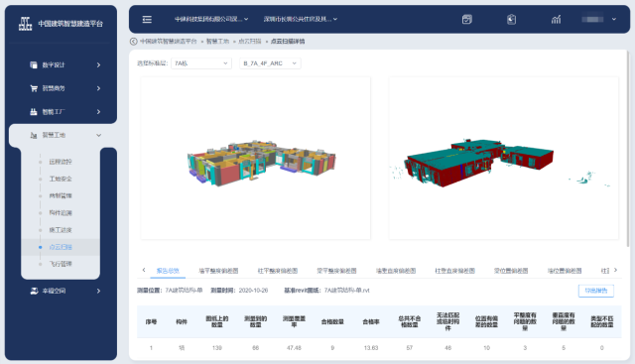The image size is (635, 364).
Task: Switch to the 墙平整度偏差图 tab
Action: click(218, 271)
